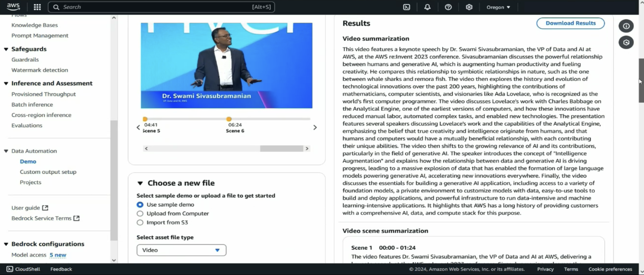Open the help question mark menu

tap(448, 7)
